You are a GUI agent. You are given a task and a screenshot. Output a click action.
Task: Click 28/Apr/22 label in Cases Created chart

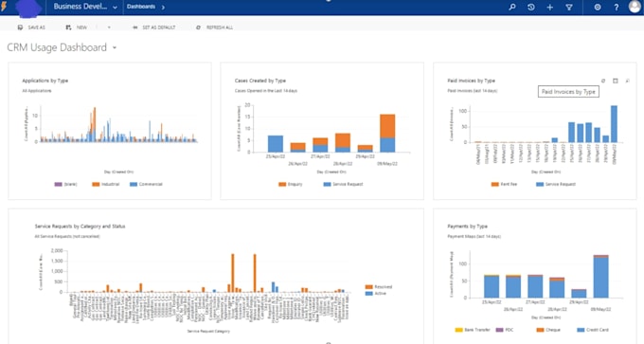pyautogui.click(x=343, y=164)
